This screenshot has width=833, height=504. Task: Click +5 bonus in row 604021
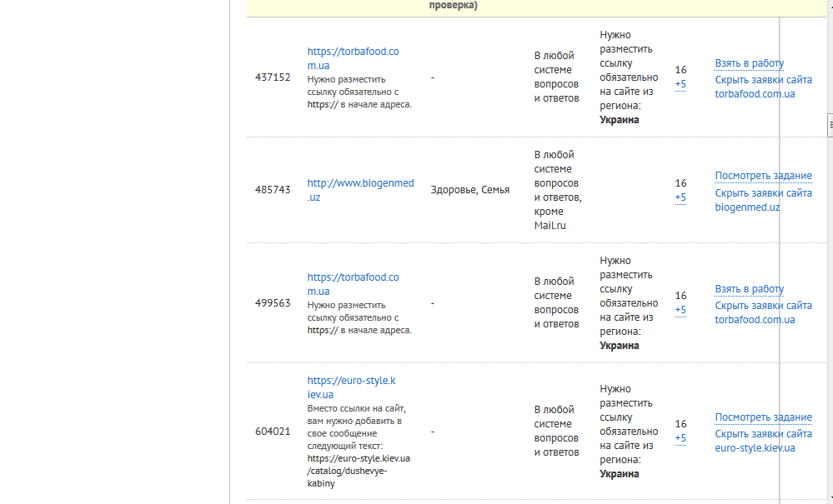[x=680, y=438]
